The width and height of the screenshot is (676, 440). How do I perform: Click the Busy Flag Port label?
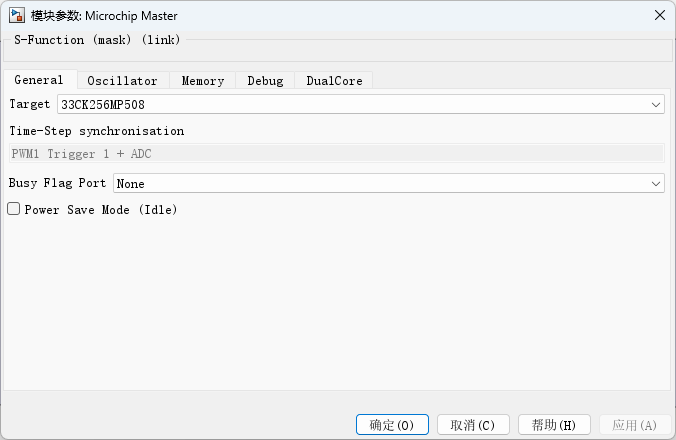[57, 183]
